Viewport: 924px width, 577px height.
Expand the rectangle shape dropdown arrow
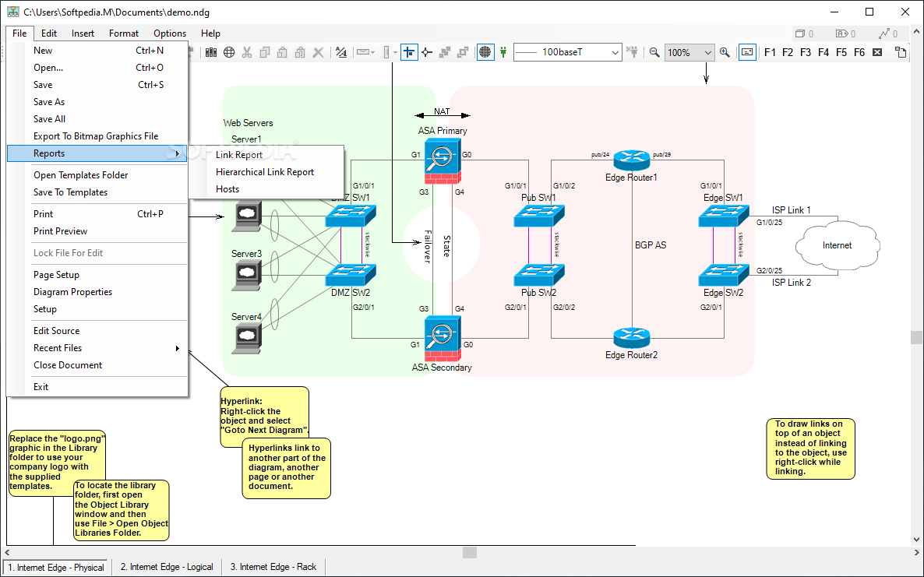pyautogui.click(x=374, y=52)
